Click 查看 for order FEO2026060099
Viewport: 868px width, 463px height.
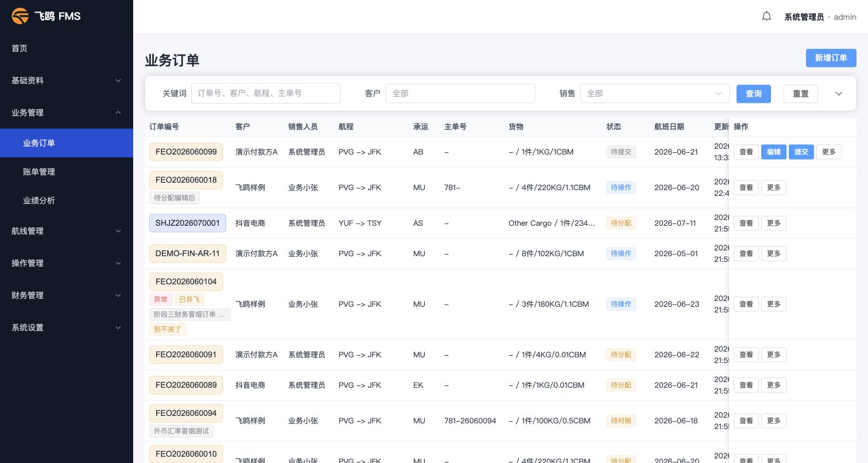(x=746, y=152)
